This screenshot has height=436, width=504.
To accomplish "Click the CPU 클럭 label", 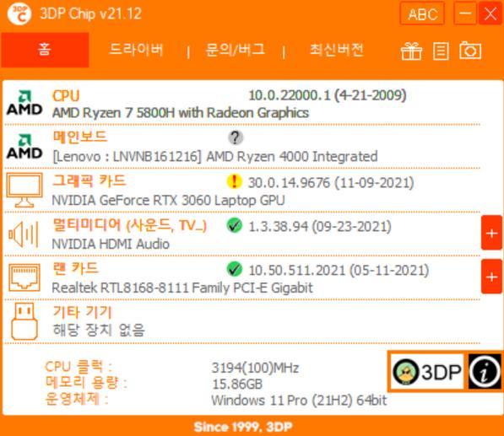I will pyautogui.click(x=79, y=366).
